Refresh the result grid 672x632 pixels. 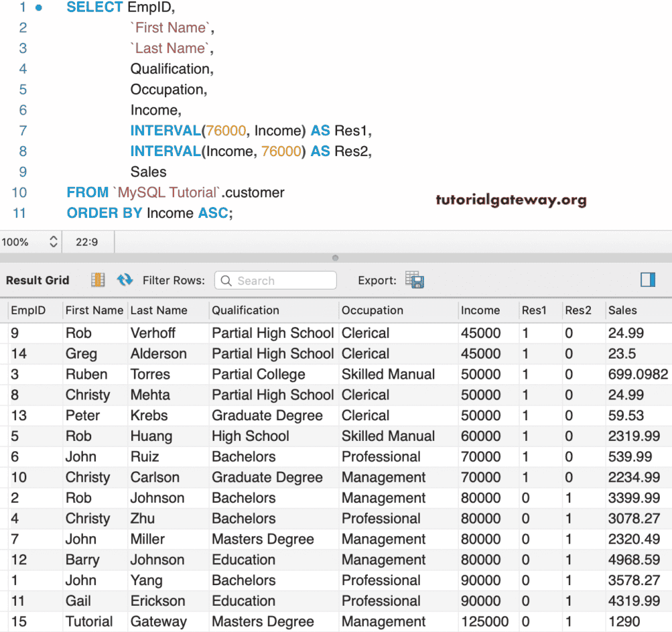click(125, 280)
